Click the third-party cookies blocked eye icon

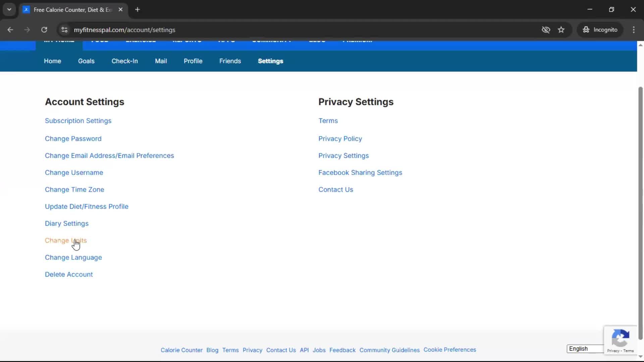tap(546, 30)
